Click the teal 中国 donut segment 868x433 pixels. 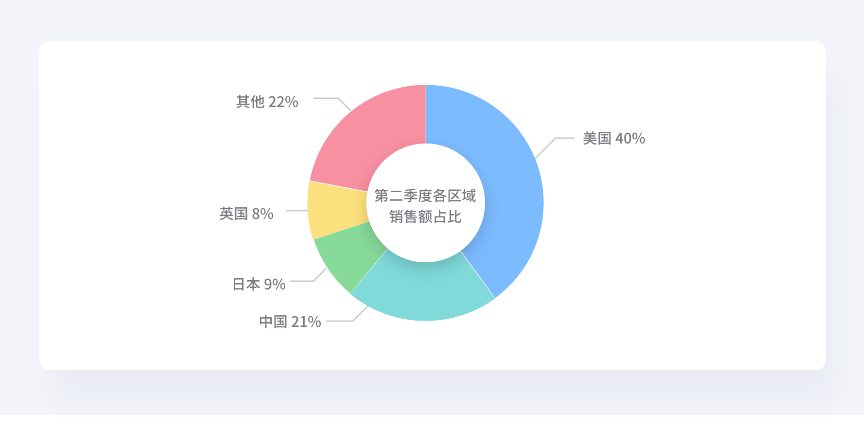[423, 291]
